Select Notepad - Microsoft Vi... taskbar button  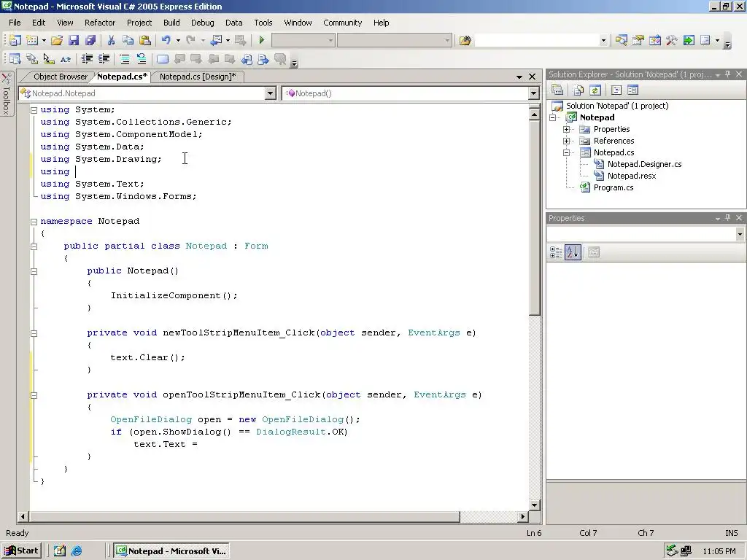click(x=172, y=551)
